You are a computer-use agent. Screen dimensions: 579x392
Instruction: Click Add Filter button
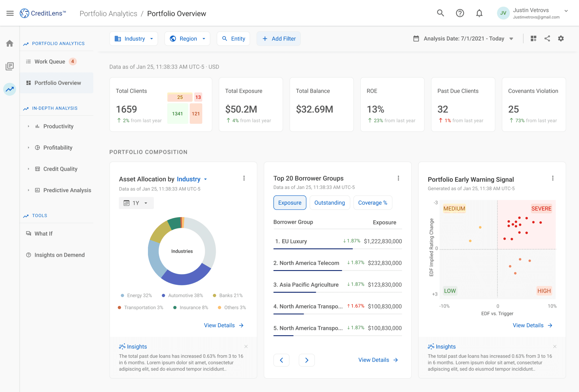pyautogui.click(x=279, y=39)
